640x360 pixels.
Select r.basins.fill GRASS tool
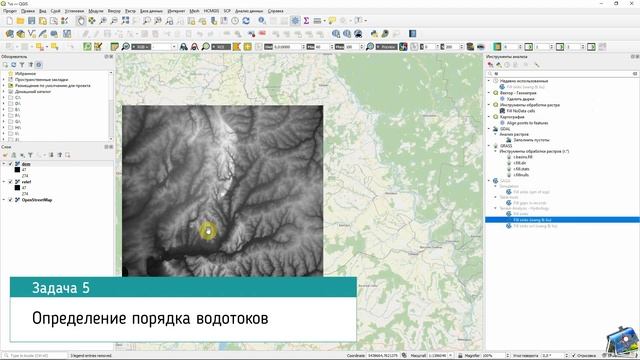click(523, 157)
